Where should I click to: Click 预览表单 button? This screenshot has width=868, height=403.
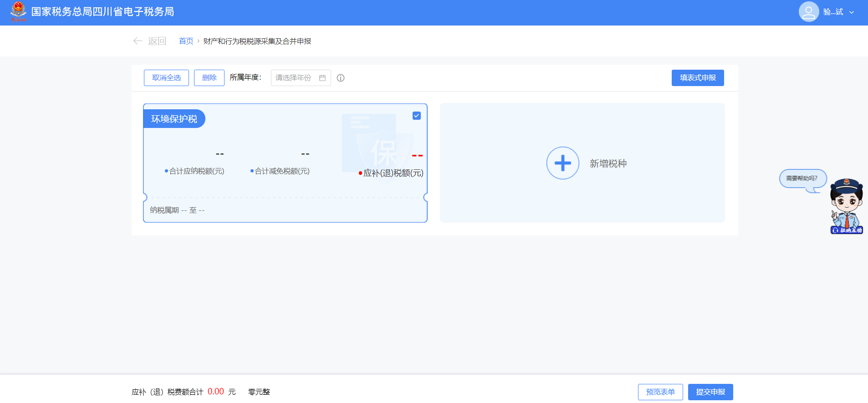tap(660, 392)
